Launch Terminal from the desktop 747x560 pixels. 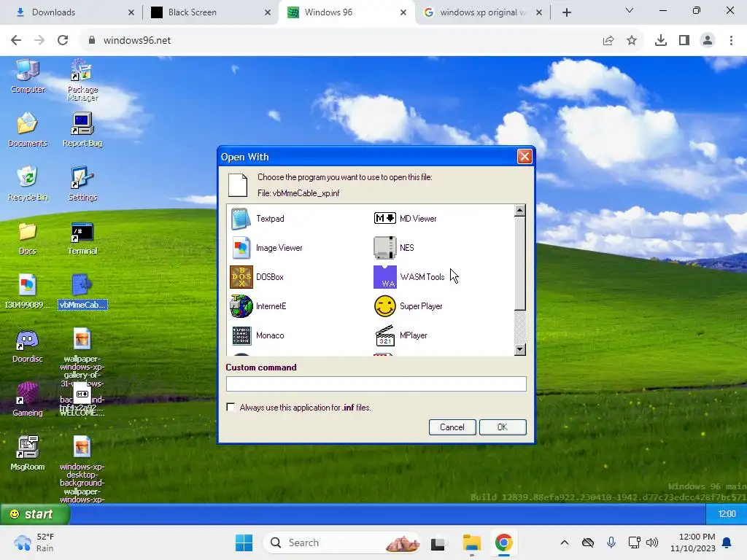click(x=82, y=238)
